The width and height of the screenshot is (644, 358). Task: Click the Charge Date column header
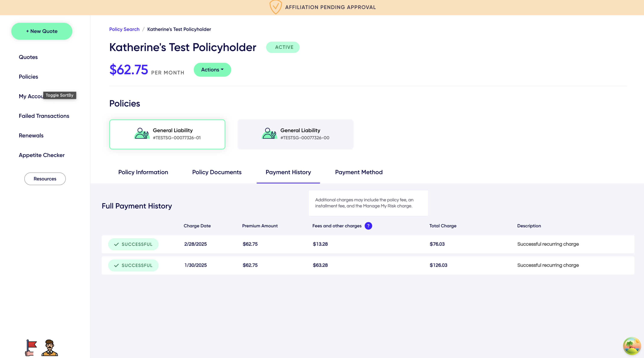[x=197, y=226]
